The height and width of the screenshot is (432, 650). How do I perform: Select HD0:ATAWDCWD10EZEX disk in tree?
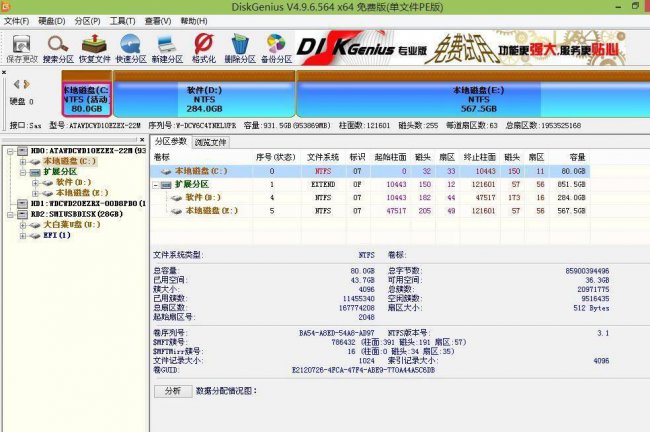(88, 150)
